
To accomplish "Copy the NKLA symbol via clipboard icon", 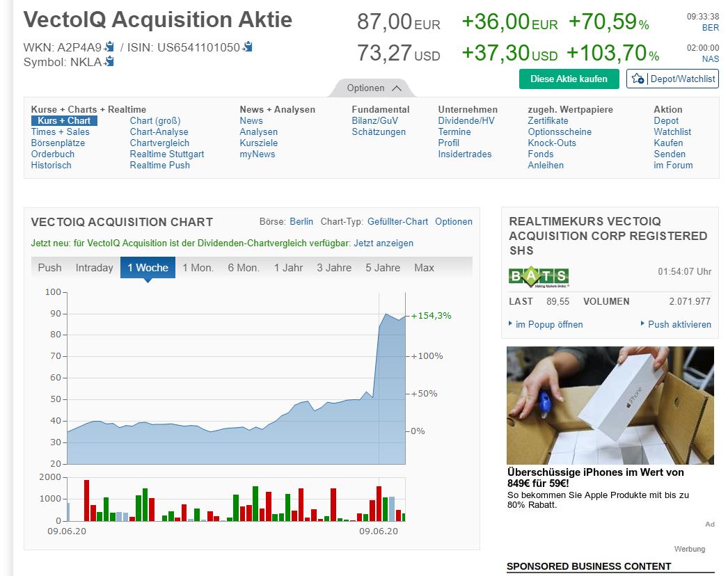I will 109,62.
